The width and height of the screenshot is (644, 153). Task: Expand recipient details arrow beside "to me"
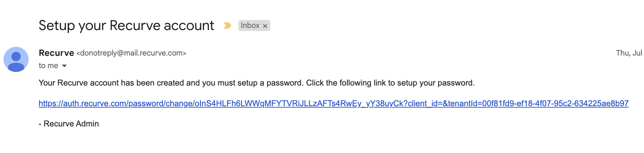64,66
